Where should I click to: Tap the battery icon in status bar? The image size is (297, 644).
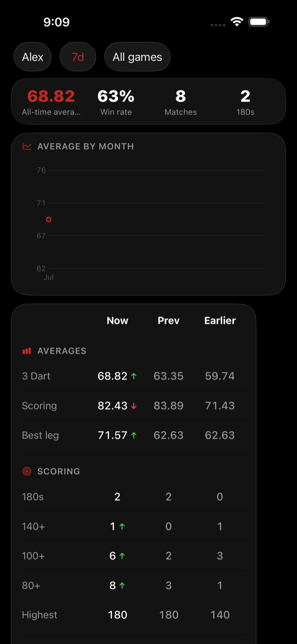coord(259,22)
